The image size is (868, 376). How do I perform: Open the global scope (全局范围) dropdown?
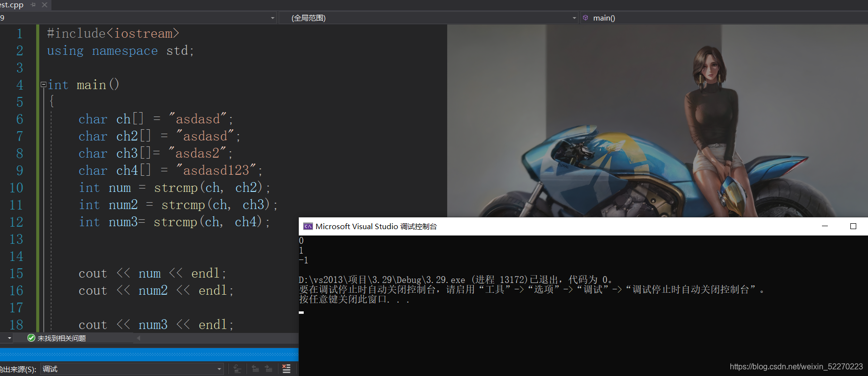click(429, 18)
